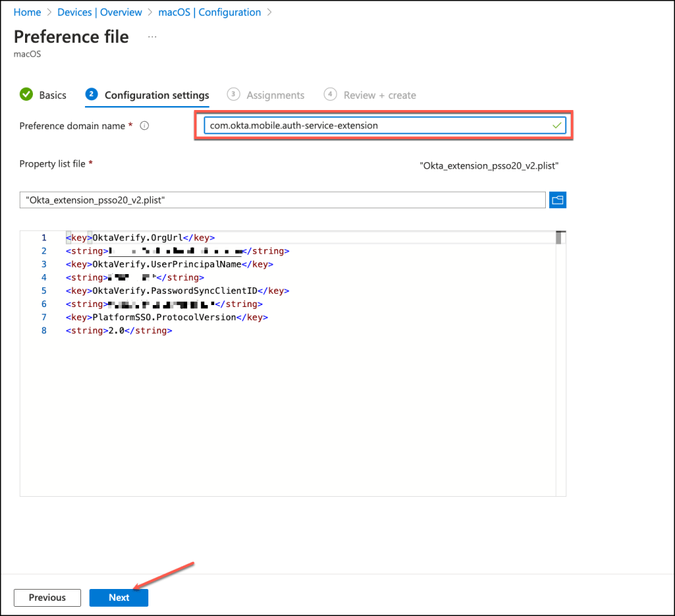Click the property list file name field
This screenshot has width=675, height=616.
click(x=282, y=200)
